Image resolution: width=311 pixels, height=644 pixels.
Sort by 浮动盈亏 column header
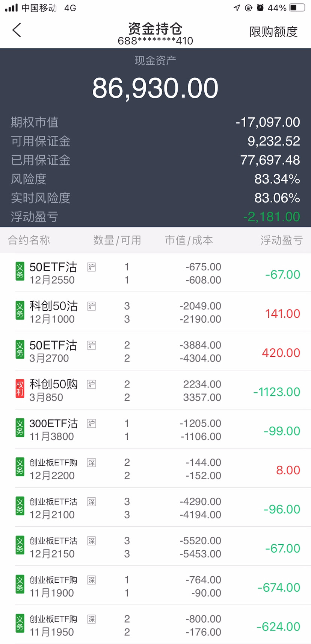pos(281,240)
